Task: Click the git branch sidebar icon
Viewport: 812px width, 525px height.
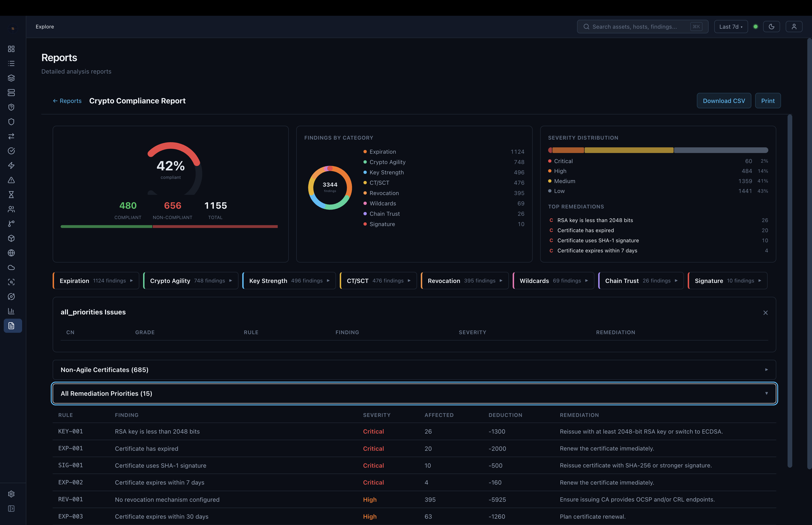Action: (x=11, y=224)
